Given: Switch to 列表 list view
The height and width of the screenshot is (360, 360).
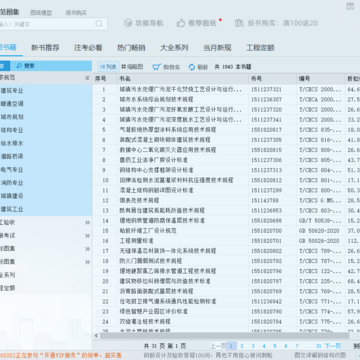Looking at the screenshot, I should (x=109, y=67).
